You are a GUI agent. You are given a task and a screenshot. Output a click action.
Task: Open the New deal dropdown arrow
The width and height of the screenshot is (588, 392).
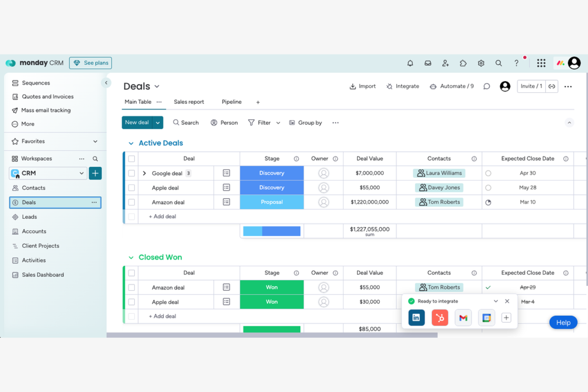157,122
